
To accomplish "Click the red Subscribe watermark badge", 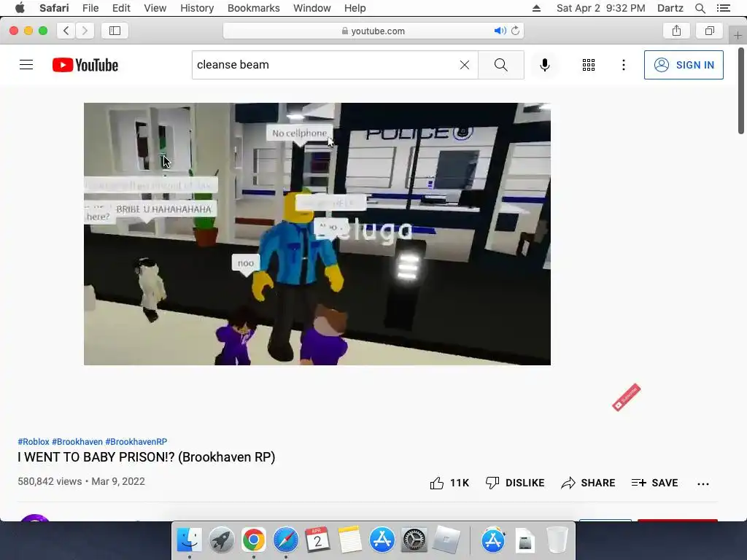I will (627, 397).
